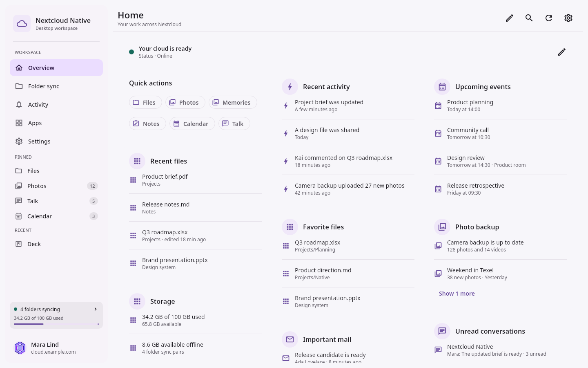The width and height of the screenshot is (588, 368).
Task: Open search using the magnifier icon
Action: tap(529, 18)
